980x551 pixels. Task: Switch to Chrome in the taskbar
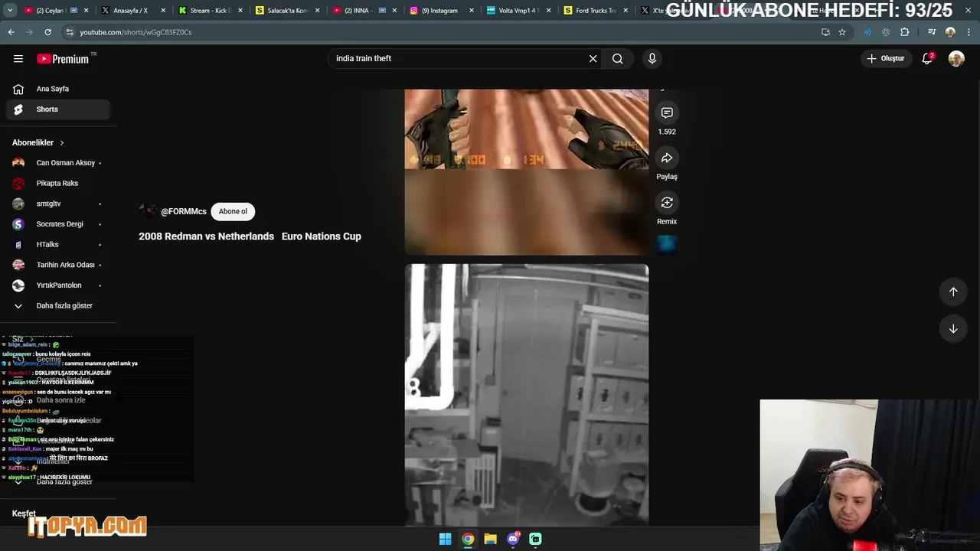tap(468, 539)
